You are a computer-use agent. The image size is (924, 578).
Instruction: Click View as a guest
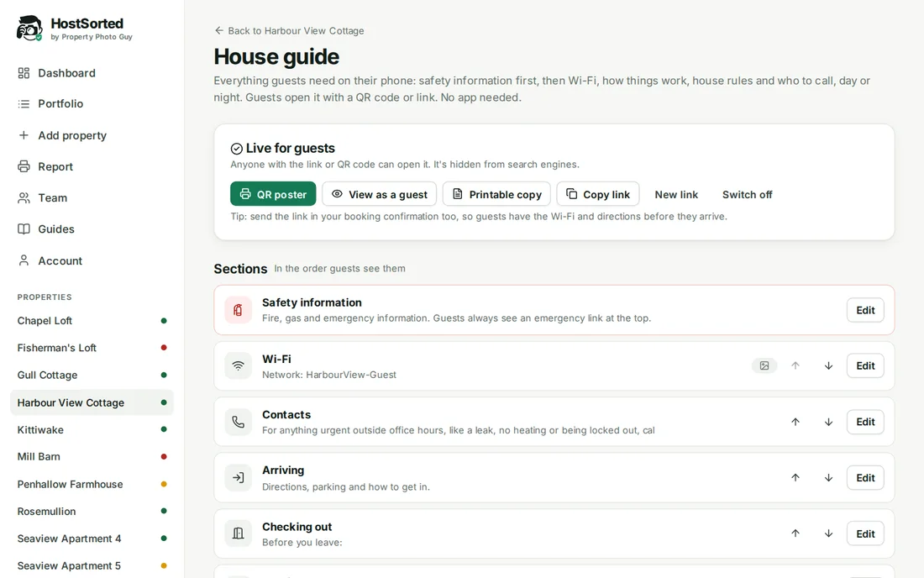[380, 194]
